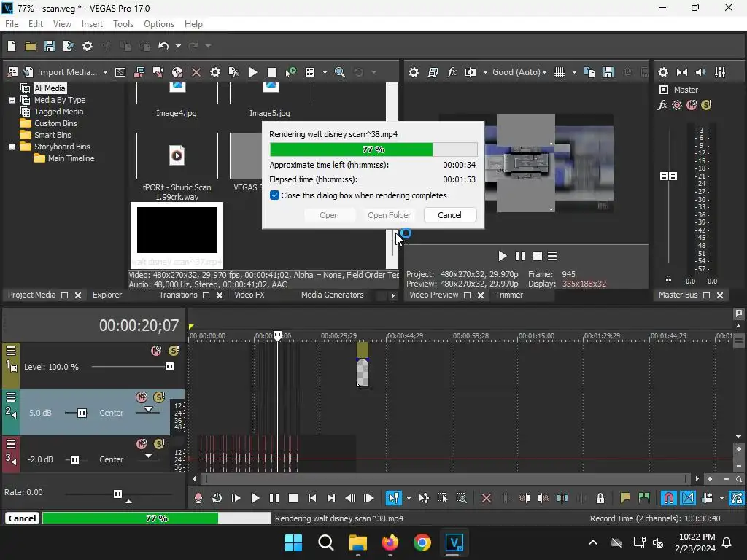
Task: Open Edit menu
Action: 35,24
